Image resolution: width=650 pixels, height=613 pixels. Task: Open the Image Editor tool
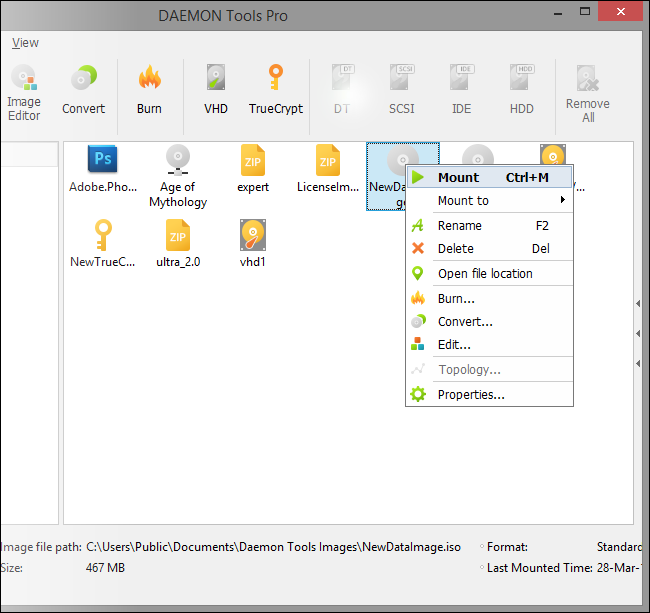point(24,93)
